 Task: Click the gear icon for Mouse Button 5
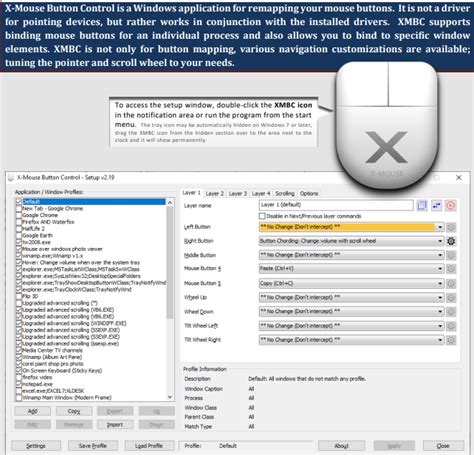tap(451, 284)
